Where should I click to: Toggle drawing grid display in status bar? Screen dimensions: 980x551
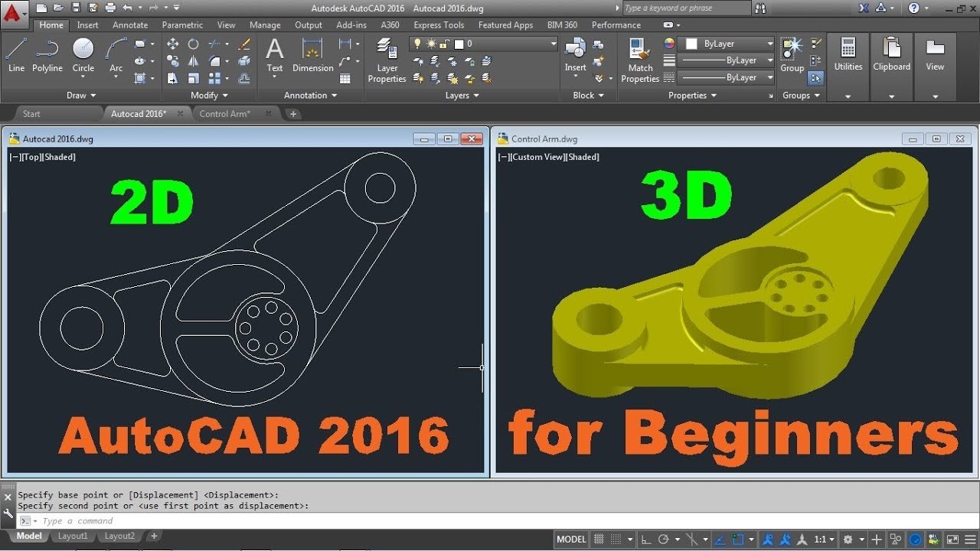point(599,540)
